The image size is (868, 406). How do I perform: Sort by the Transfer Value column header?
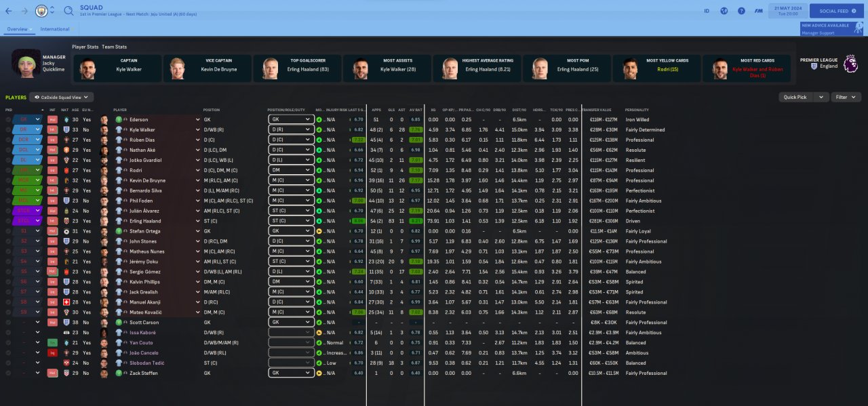pyautogui.click(x=597, y=110)
